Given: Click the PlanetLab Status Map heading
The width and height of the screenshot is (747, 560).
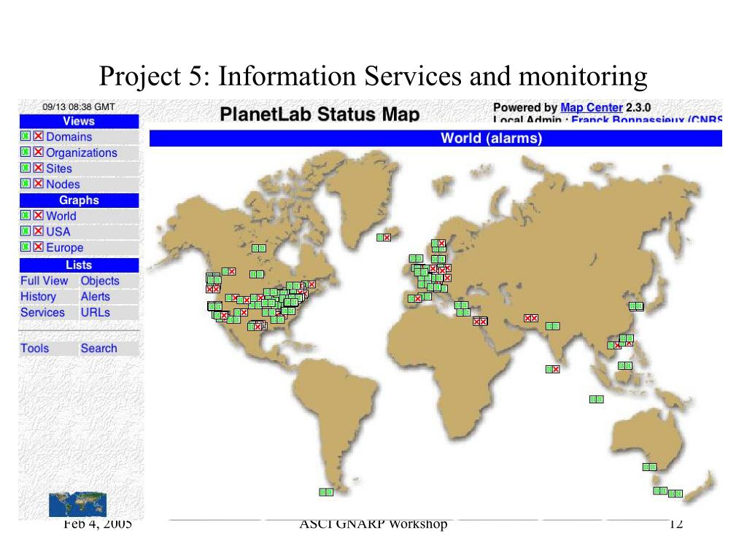Looking at the screenshot, I should (320, 114).
